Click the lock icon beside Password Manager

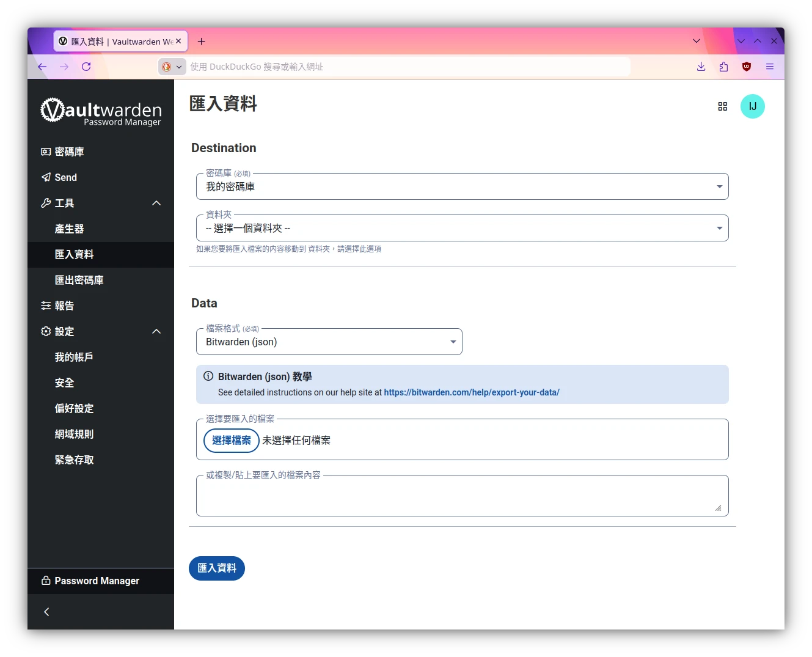[x=46, y=581]
